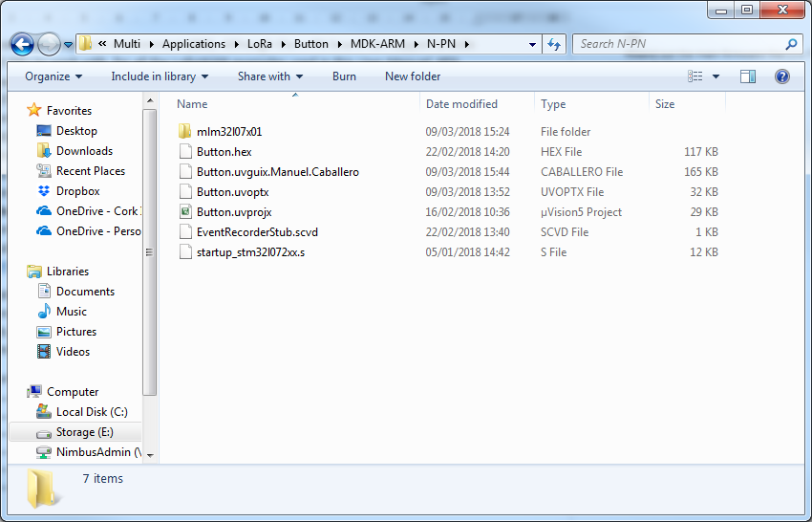812x522 pixels.
Task: Expand the breadcrumb overflow chevron
Action: pyautogui.click(x=102, y=44)
